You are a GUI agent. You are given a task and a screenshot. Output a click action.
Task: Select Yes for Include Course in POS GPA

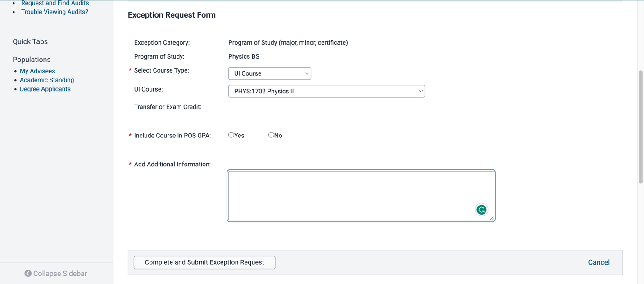click(231, 135)
